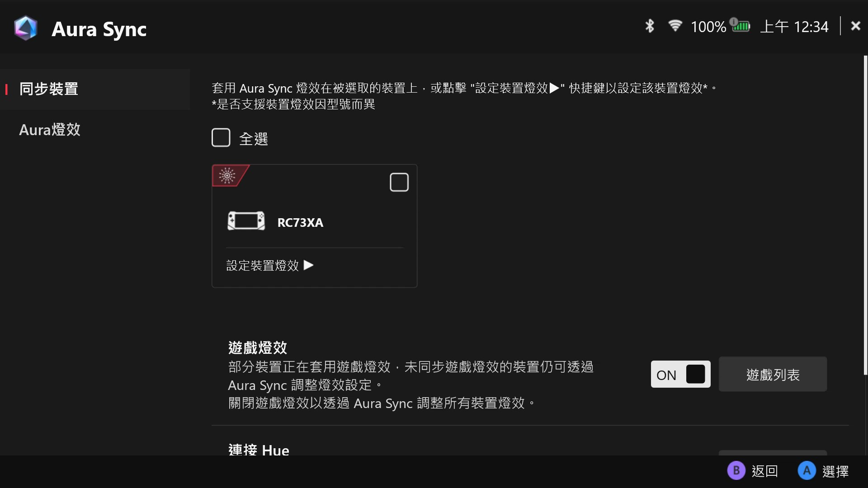Click the clock showing 上午 12:34
The height and width of the screenshot is (488, 868).
pos(794,27)
